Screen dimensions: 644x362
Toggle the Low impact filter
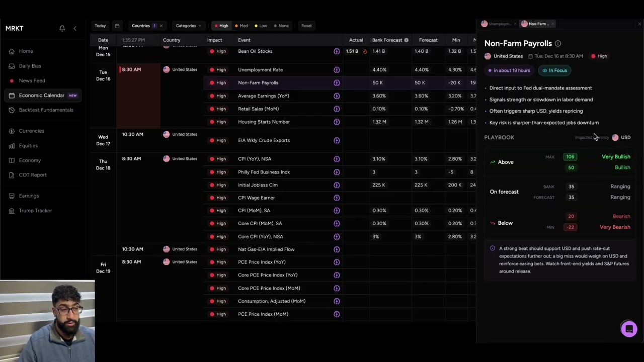261,26
